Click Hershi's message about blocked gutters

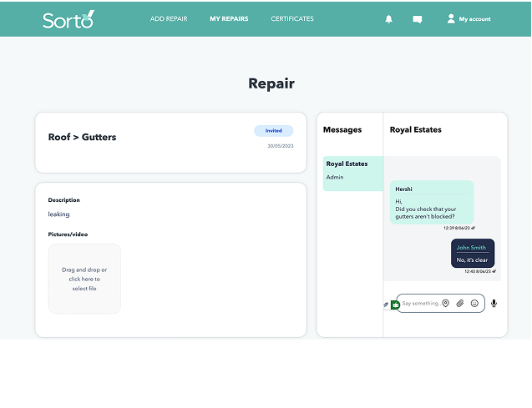point(431,202)
